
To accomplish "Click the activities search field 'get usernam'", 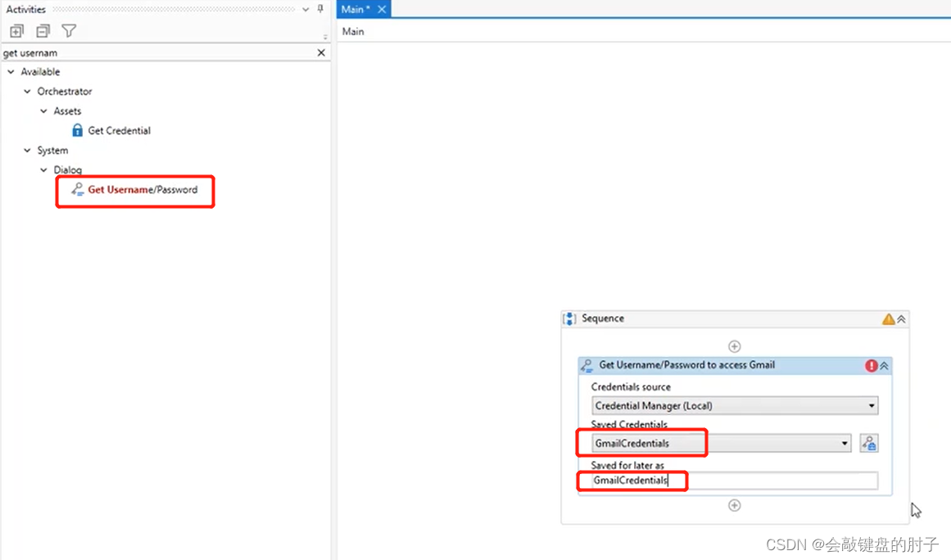I will (158, 52).
